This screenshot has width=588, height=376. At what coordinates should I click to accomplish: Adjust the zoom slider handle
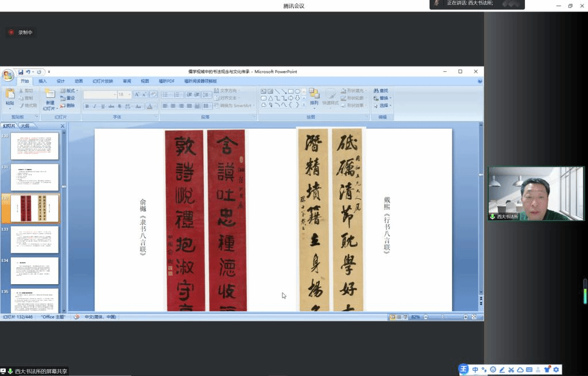coord(443,317)
